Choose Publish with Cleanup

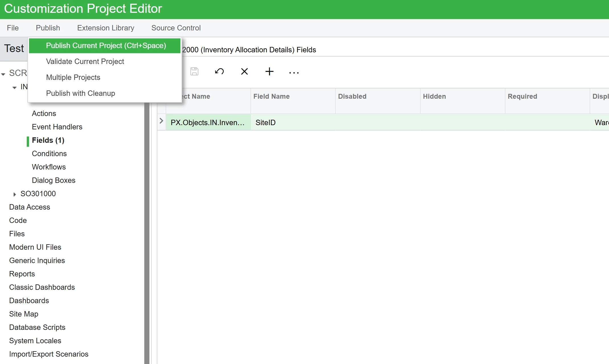[x=81, y=93]
